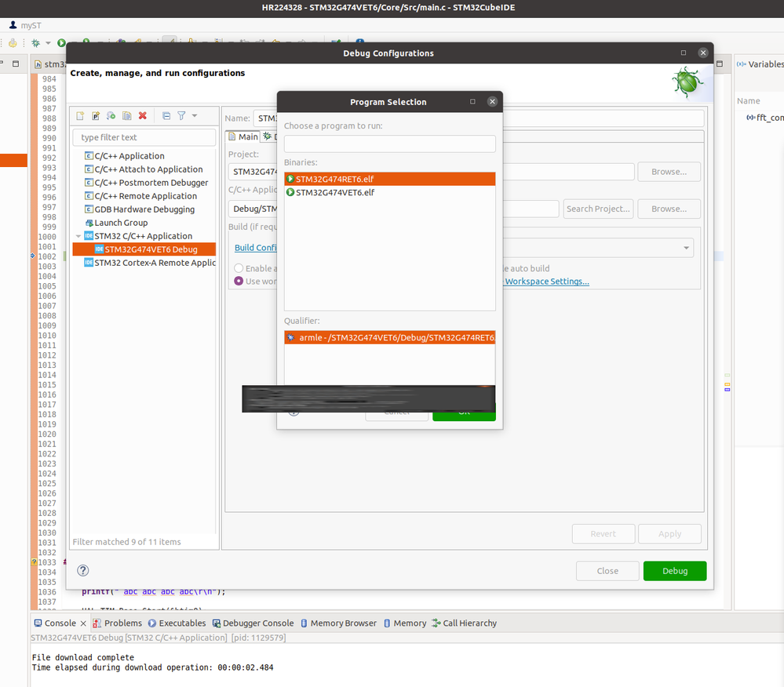Image resolution: width=784 pixels, height=687 pixels.
Task: Select STM32 Cortex-A Remote Application entry
Action: pyautogui.click(x=150, y=263)
